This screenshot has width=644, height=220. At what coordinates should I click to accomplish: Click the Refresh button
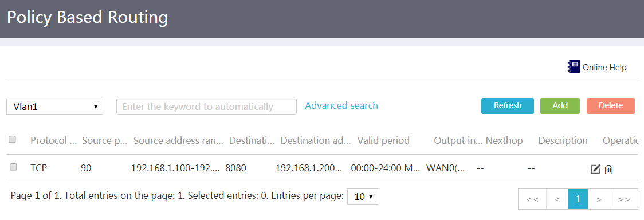508,106
